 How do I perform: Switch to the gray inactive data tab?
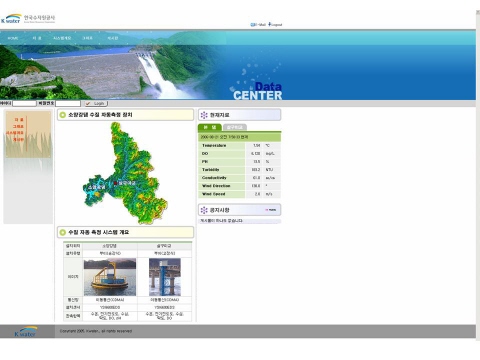pos(235,127)
